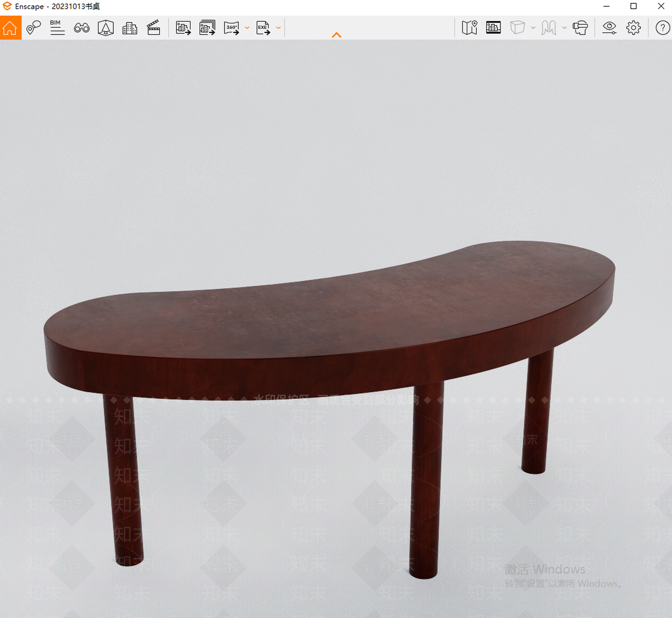Viewport: 672px width, 618px height.
Task: Collapse the toolbar with orange chevron
Action: [336, 35]
